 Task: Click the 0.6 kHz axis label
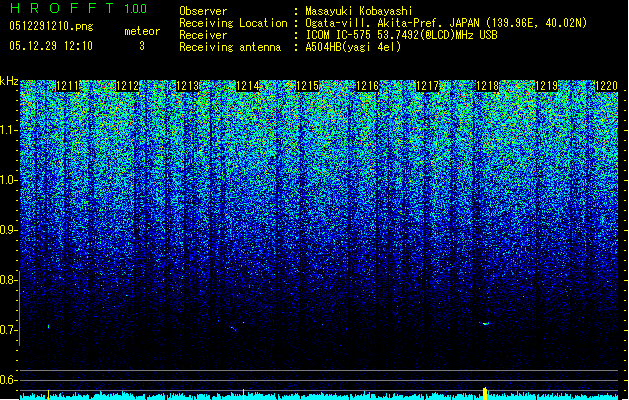8,380
